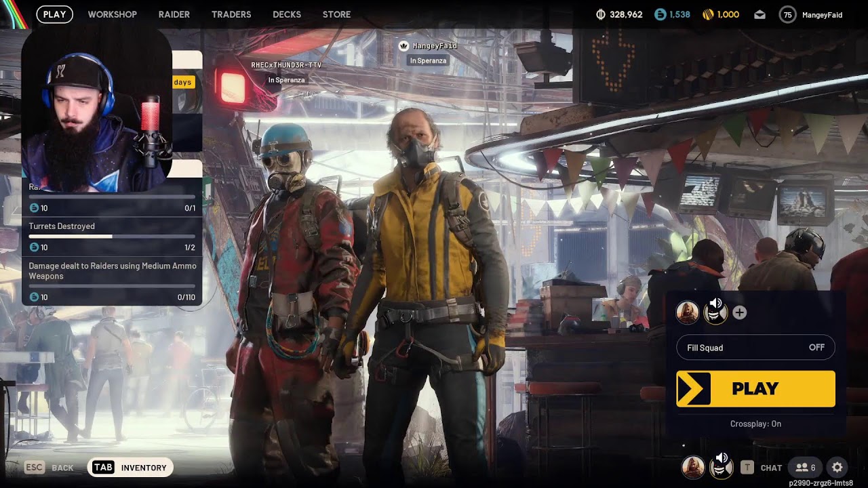Viewport: 868px width, 488px height.
Task: Click the crown icon next to MangeyFaid nametag
Action: [x=404, y=45]
